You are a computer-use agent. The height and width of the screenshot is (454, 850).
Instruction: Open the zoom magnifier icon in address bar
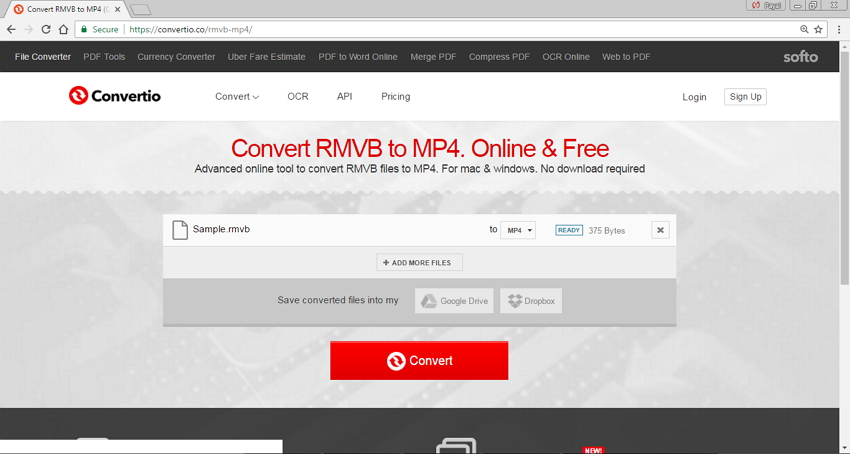click(x=804, y=29)
